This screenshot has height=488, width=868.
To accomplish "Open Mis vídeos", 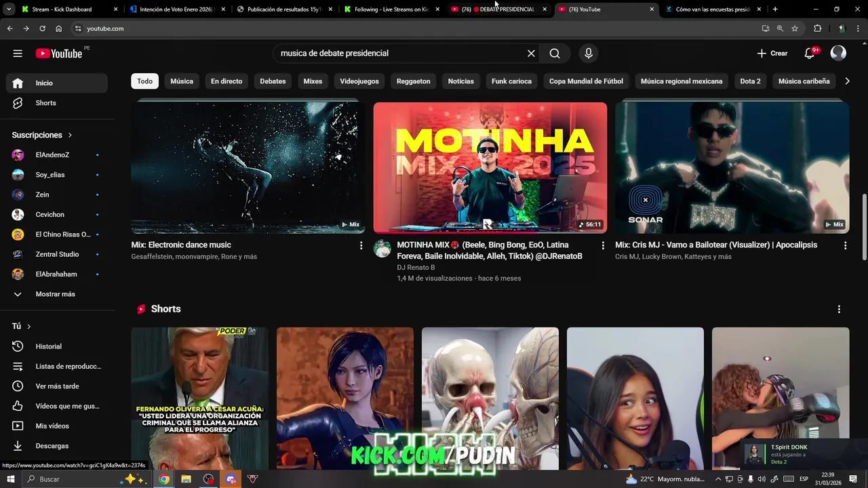I will [57, 426].
